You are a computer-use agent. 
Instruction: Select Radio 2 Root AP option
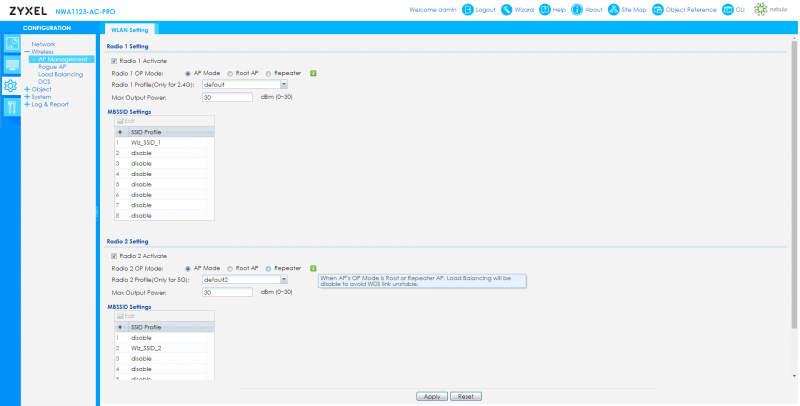230,269
